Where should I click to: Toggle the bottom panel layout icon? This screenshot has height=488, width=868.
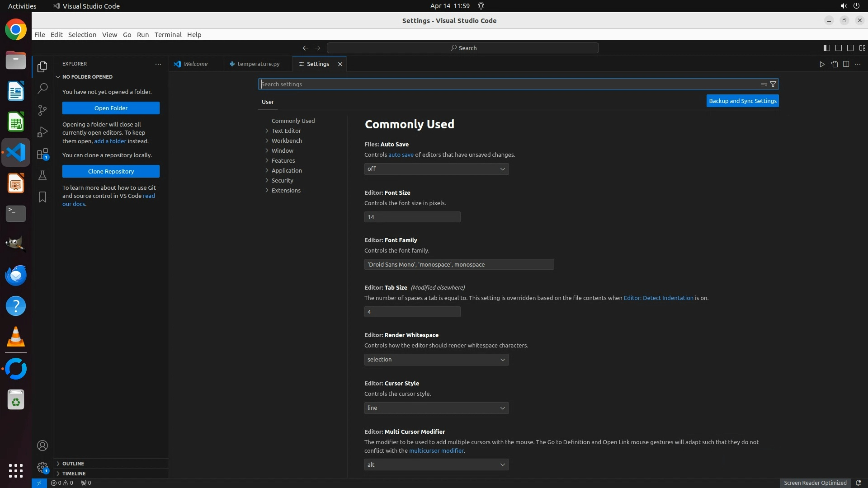(x=838, y=48)
